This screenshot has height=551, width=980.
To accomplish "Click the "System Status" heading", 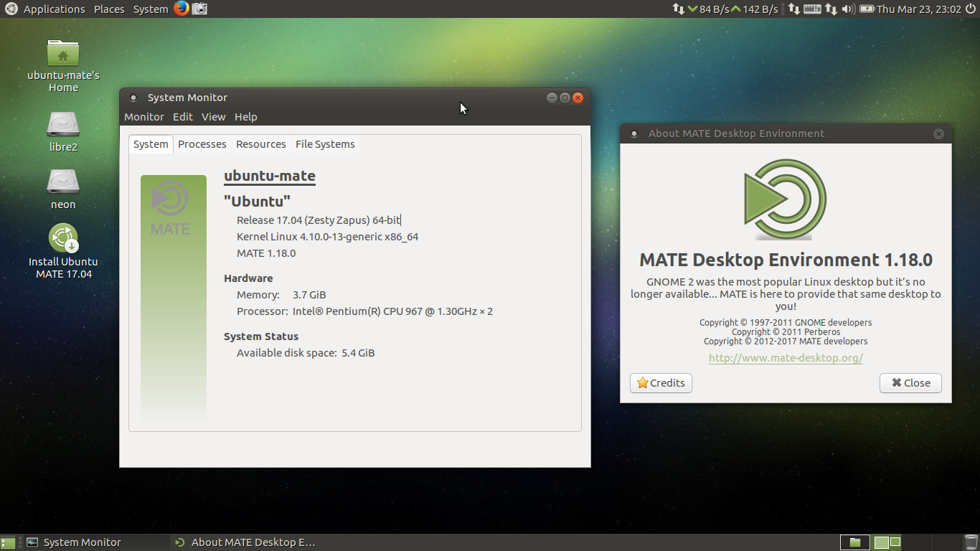I will coord(261,336).
